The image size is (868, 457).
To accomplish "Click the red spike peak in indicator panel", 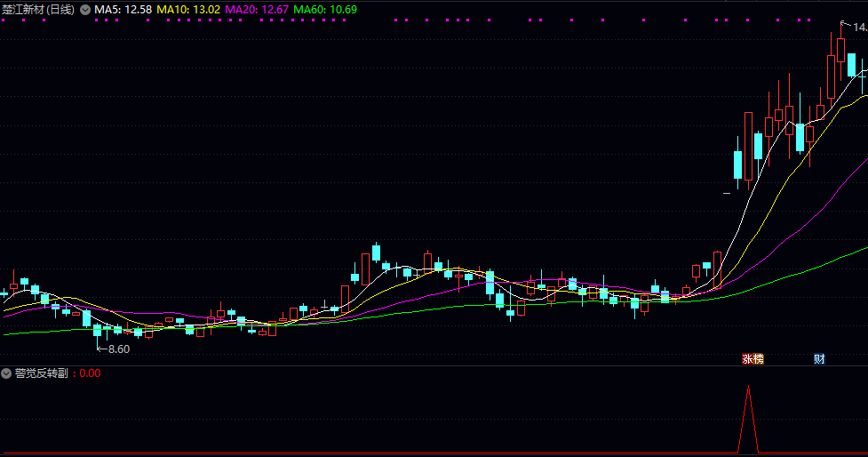I will tap(749, 388).
